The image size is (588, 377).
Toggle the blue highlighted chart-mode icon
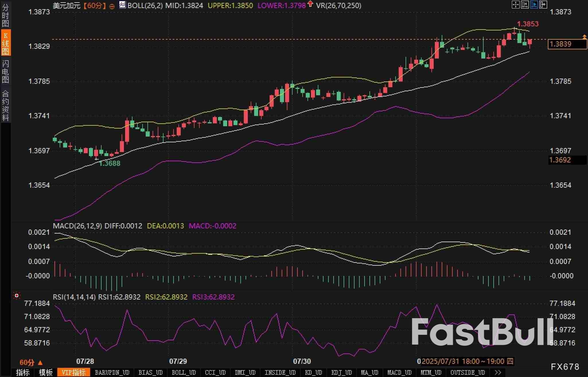(534, 5)
